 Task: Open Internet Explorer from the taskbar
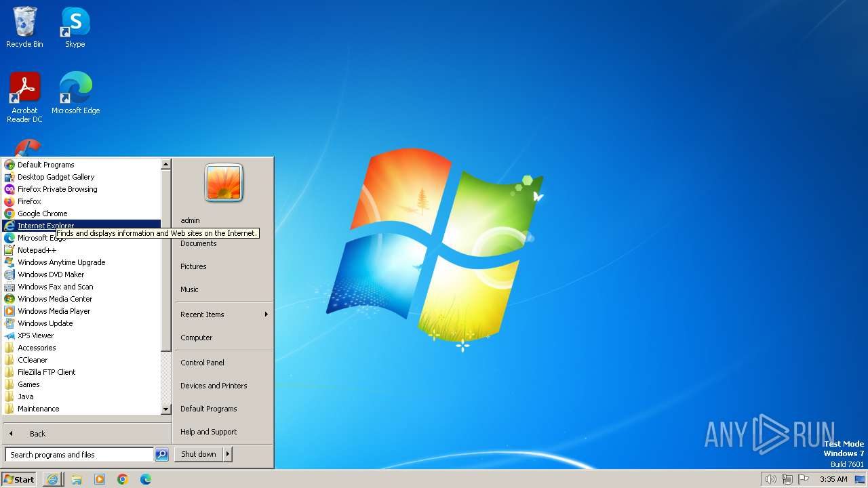coord(52,479)
